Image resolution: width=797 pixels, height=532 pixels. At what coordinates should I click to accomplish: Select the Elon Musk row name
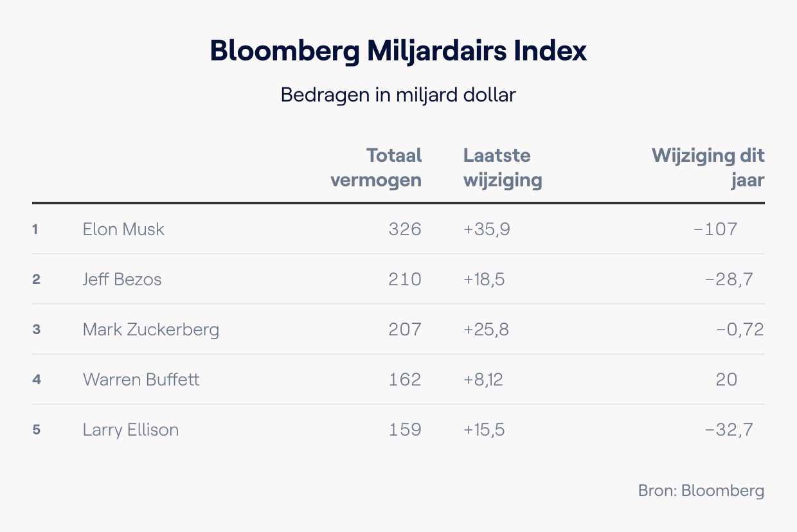(123, 229)
